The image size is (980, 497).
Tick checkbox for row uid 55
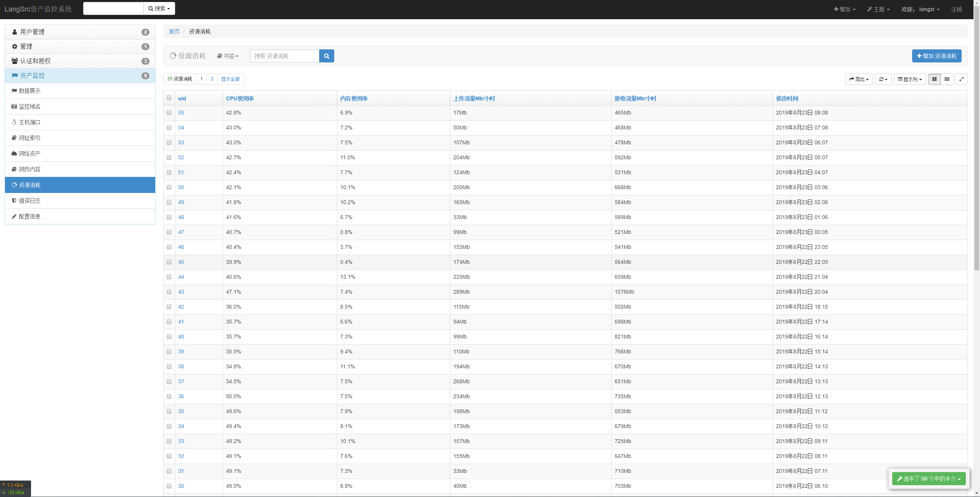[169, 113]
